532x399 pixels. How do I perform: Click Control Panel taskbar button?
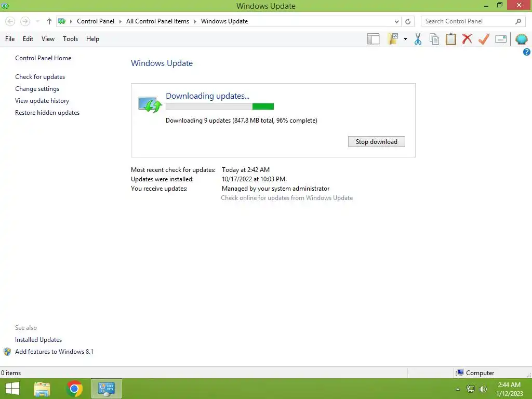pyautogui.click(x=106, y=389)
